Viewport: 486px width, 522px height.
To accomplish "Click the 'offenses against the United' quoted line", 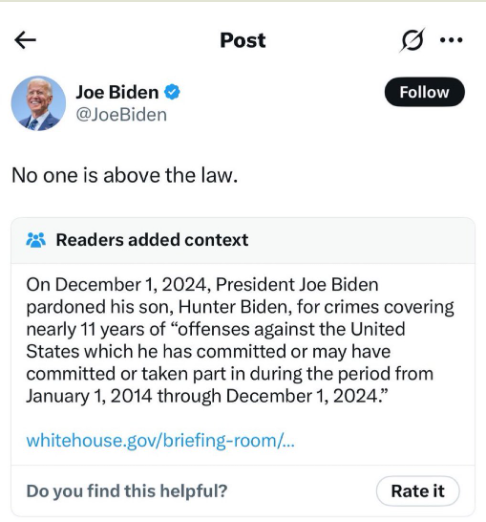I will click(x=289, y=329).
